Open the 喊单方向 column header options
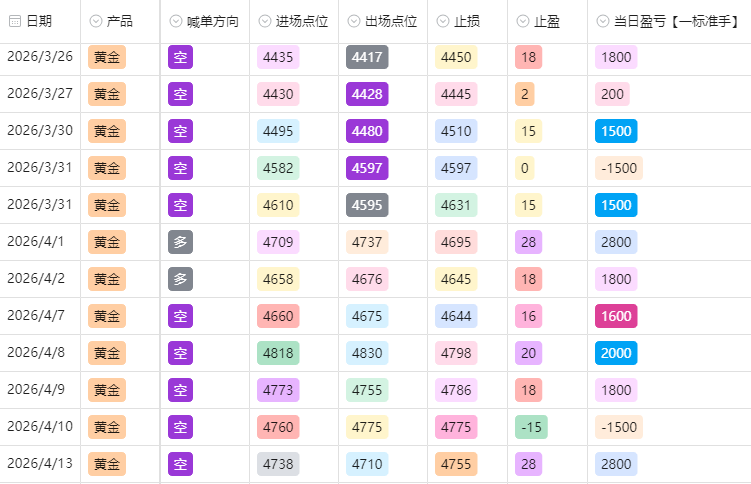The image size is (751, 484). coord(212,21)
